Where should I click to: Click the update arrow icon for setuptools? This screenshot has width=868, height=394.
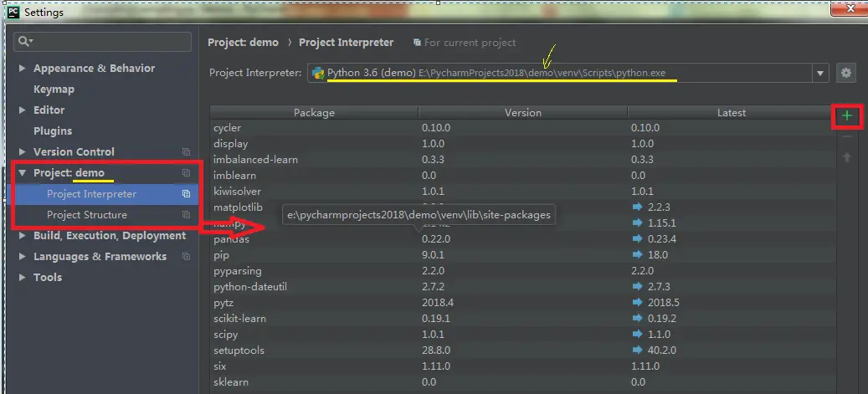(x=638, y=351)
